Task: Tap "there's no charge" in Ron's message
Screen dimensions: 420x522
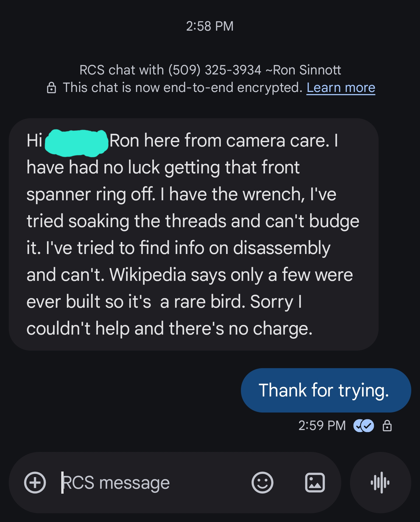Action: [x=240, y=329]
